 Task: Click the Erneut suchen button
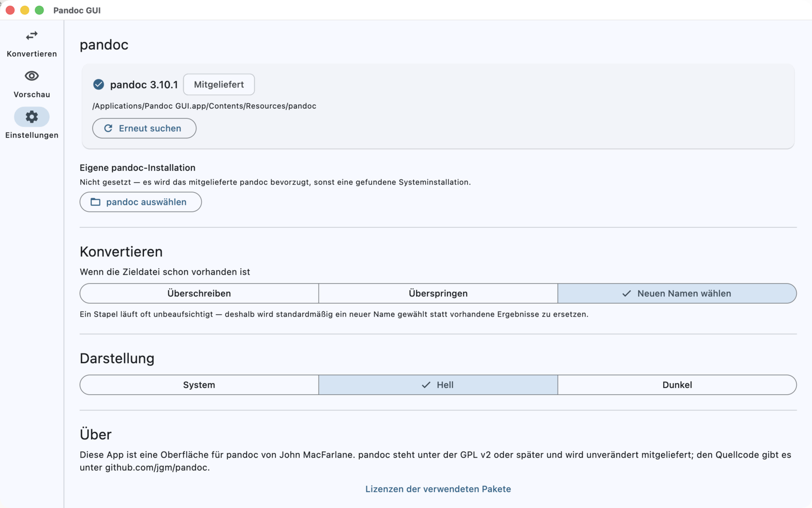click(x=144, y=129)
